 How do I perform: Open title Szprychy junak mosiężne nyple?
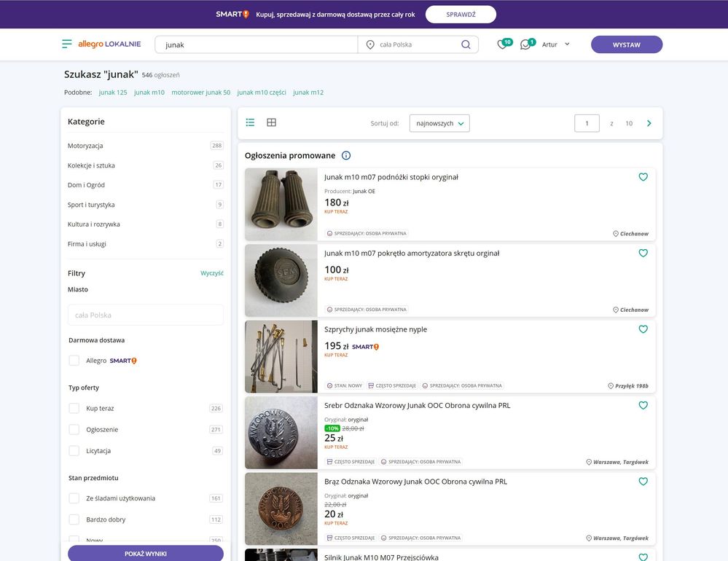point(375,329)
